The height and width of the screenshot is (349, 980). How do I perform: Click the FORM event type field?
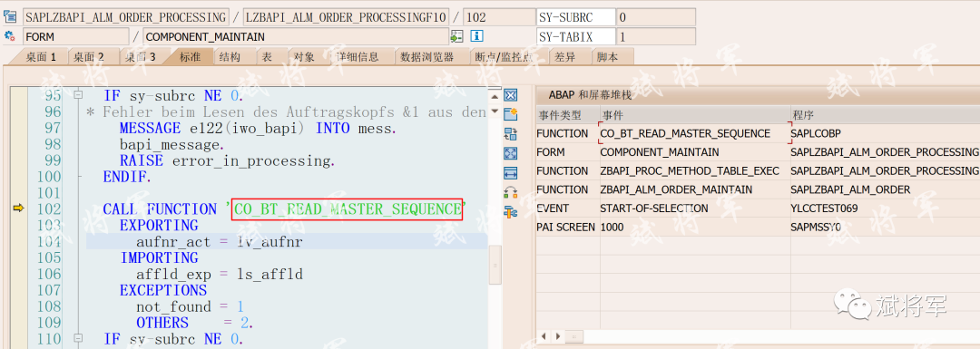tap(75, 37)
